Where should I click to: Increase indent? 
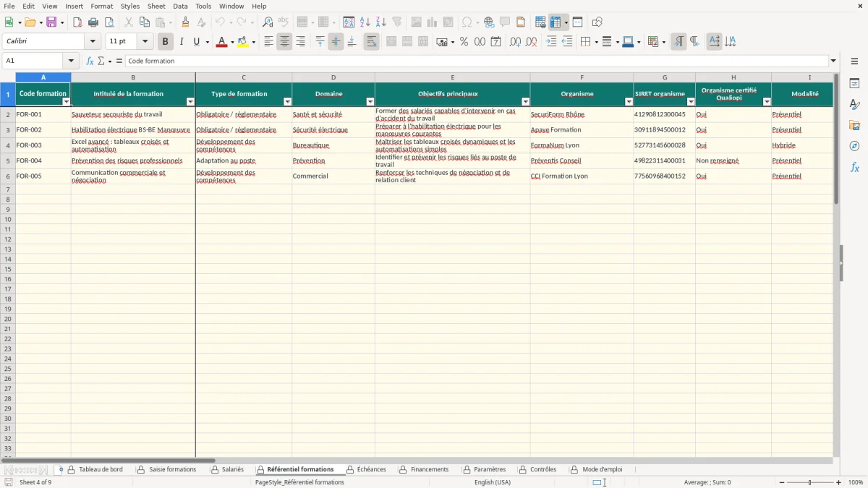551,42
